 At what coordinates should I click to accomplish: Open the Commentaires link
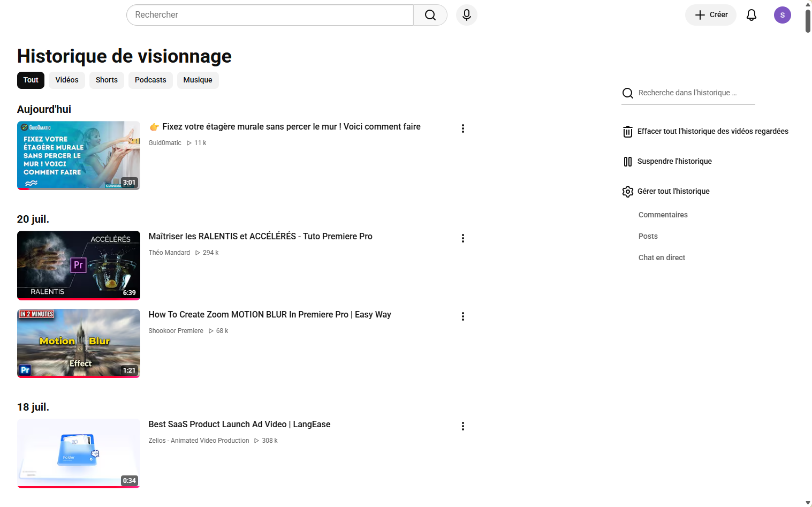click(x=663, y=215)
